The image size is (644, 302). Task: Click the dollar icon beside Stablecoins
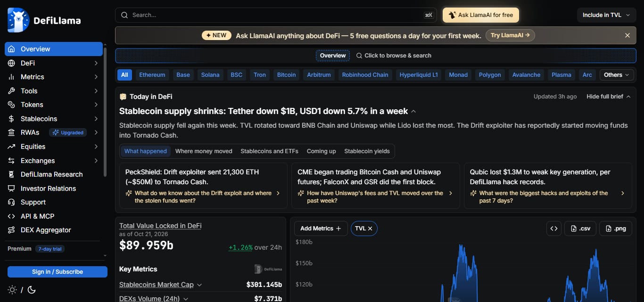[11, 119]
